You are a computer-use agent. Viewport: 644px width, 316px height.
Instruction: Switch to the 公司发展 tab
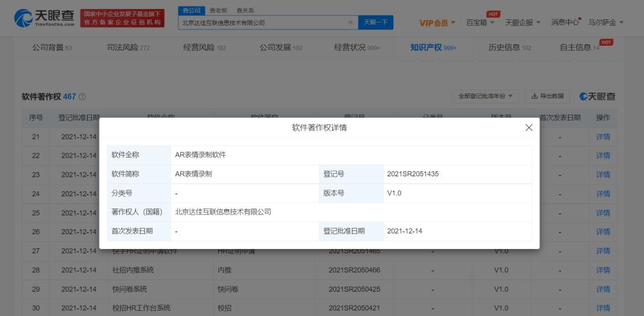pyautogui.click(x=281, y=48)
